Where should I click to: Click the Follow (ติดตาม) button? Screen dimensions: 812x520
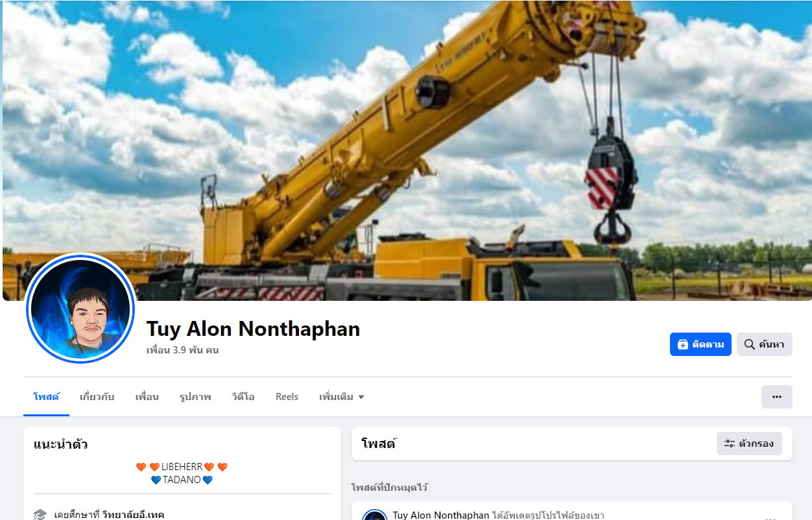tap(700, 344)
